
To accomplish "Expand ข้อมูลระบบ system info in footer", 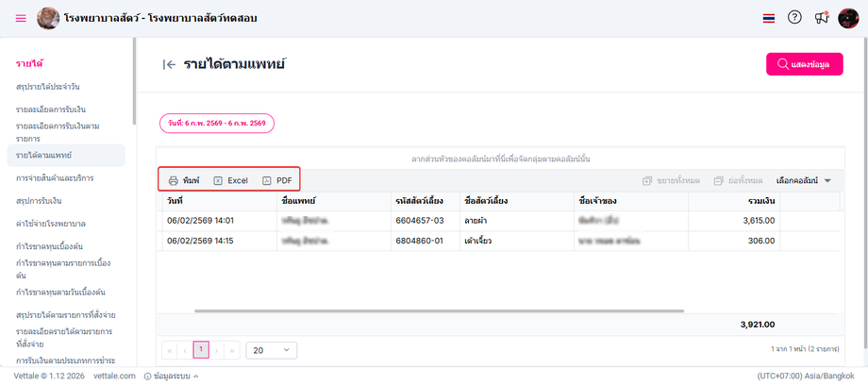I will point(171,376).
